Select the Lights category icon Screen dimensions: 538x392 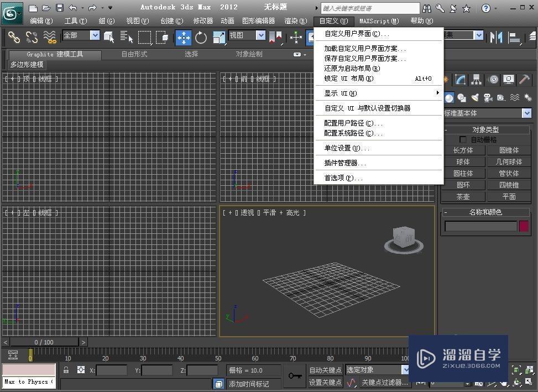coord(474,98)
